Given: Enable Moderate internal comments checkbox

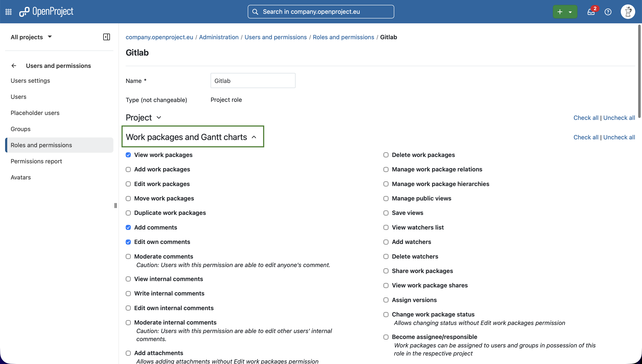Looking at the screenshot, I should 128,322.
